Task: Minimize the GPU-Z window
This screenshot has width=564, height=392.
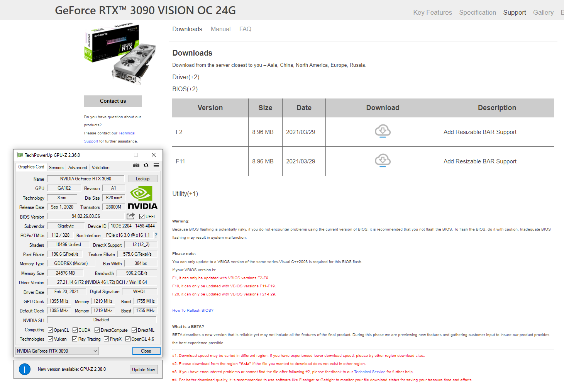Action: click(x=119, y=155)
